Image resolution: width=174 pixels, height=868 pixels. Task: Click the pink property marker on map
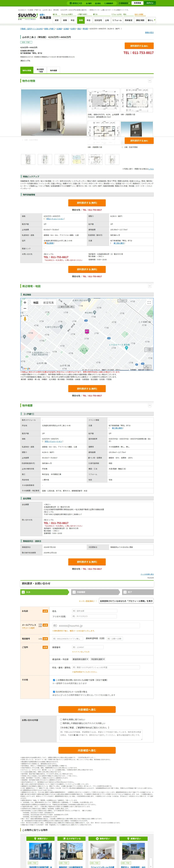87,332
